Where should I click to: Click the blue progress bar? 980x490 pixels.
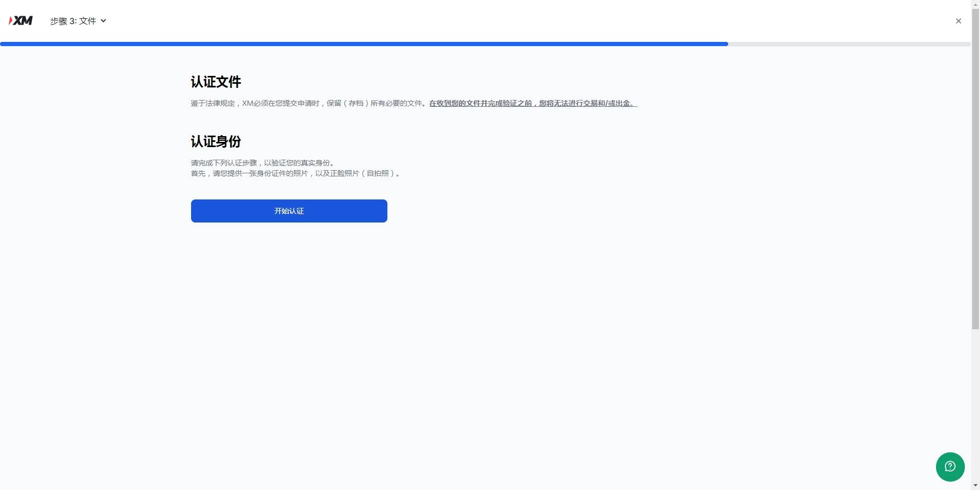[364, 44]
